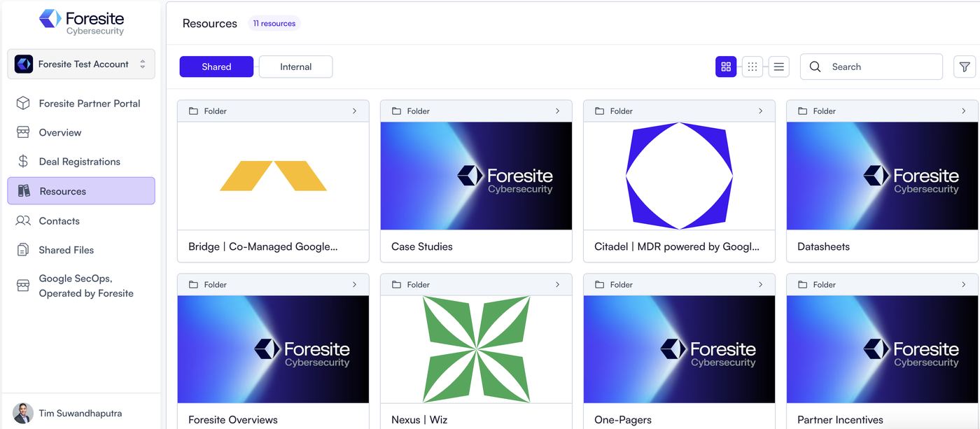The width and height of the screenshot is (980, 429).
Task: Open the Case Studies thumbnail
Action: point(476,176)
